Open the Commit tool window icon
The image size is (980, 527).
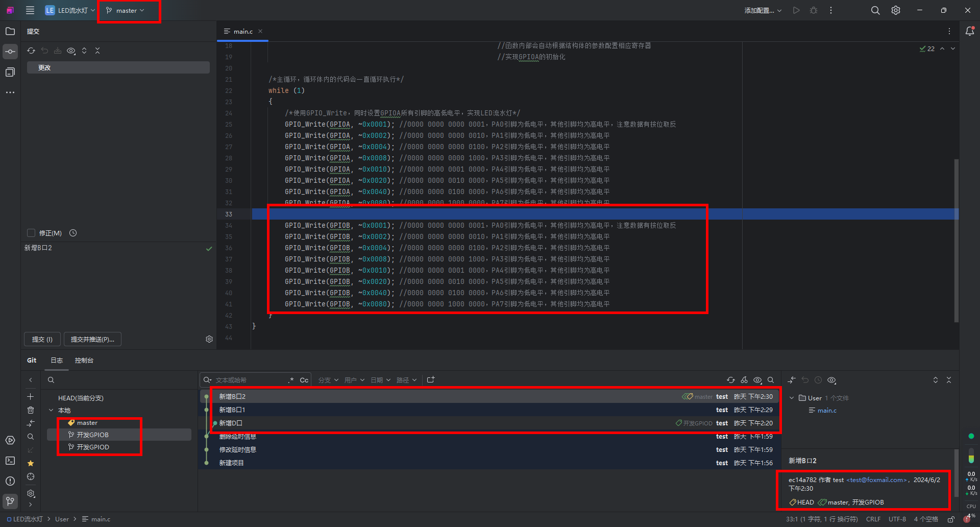[10, 52]
